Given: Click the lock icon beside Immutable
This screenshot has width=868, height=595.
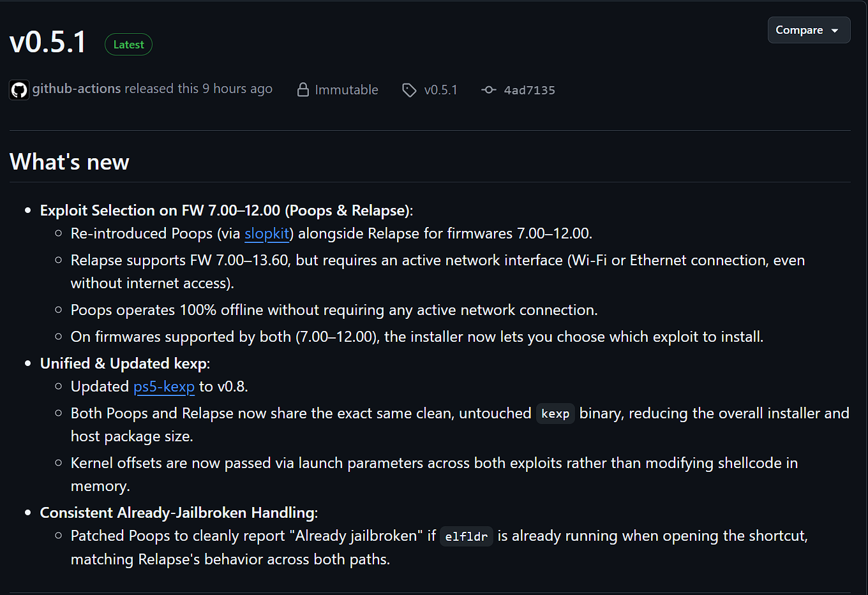Looking at the screenshot, I should pos(303,90).
